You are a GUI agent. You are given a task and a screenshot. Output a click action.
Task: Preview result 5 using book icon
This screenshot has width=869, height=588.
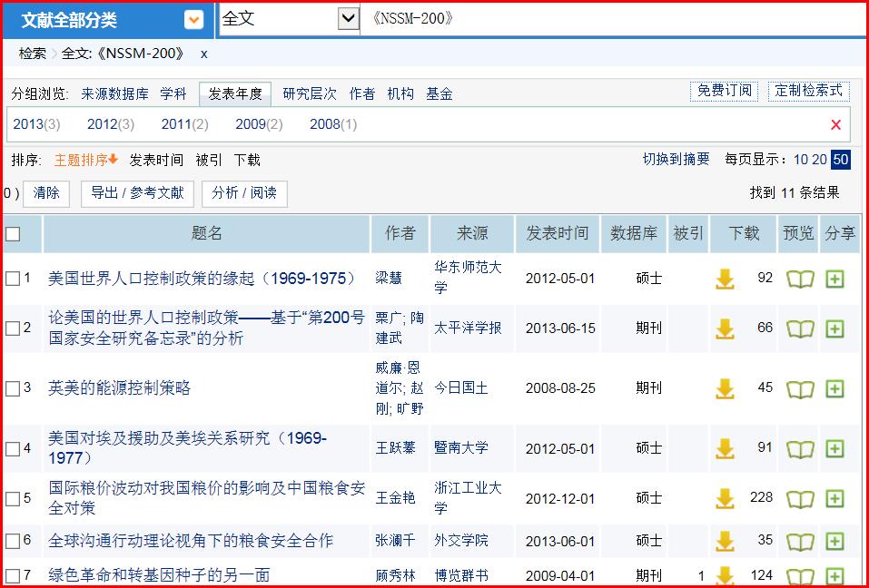(800, 498)
